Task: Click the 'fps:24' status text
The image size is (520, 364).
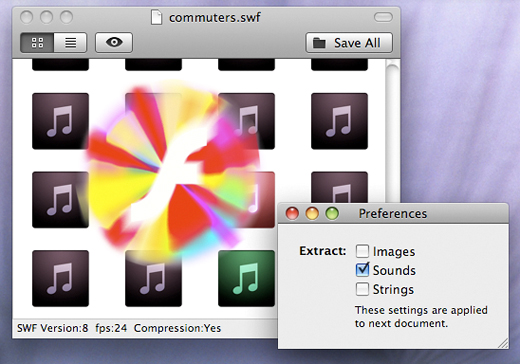Action: tap(111, 328)
